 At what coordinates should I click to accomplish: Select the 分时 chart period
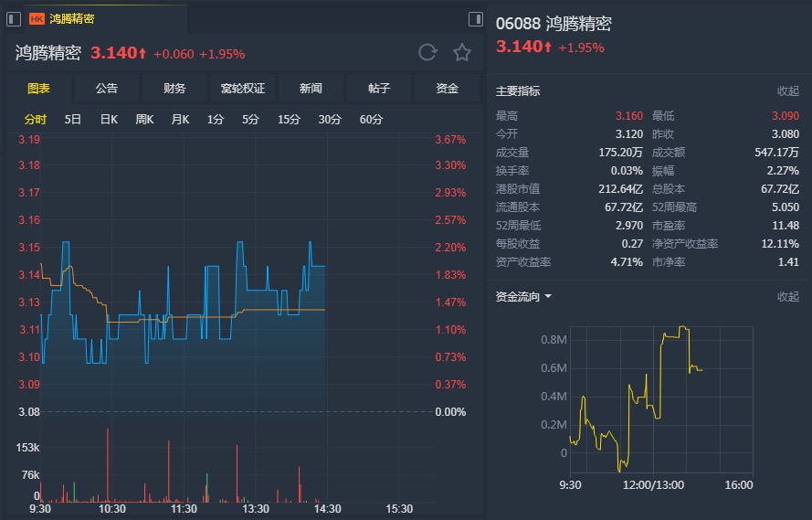(x=36, y=120)
